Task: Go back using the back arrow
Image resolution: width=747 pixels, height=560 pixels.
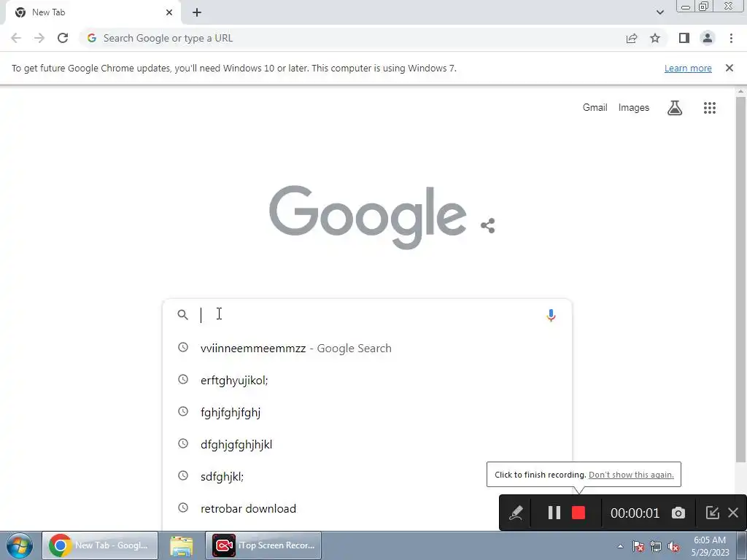Action: click(x=16, y=38)
